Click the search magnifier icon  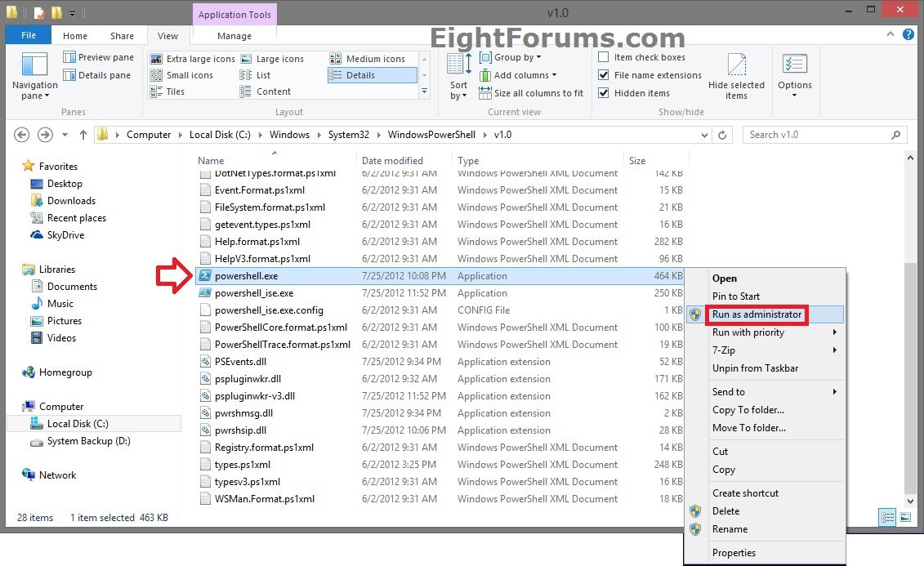click(x=895, y=135)
